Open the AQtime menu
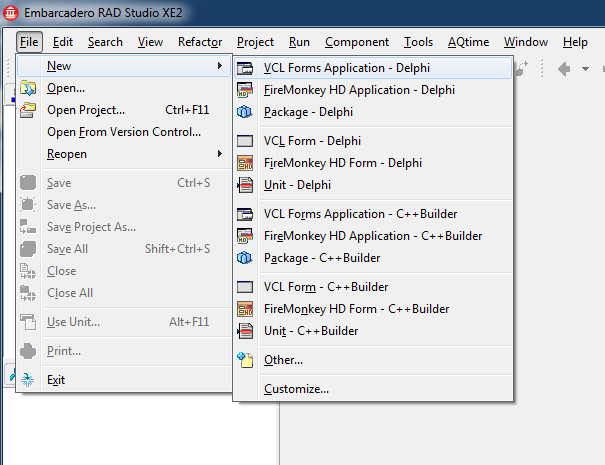The height and width of the screenshot is (465, 605). pyautogui.click(x=468, y=42)
